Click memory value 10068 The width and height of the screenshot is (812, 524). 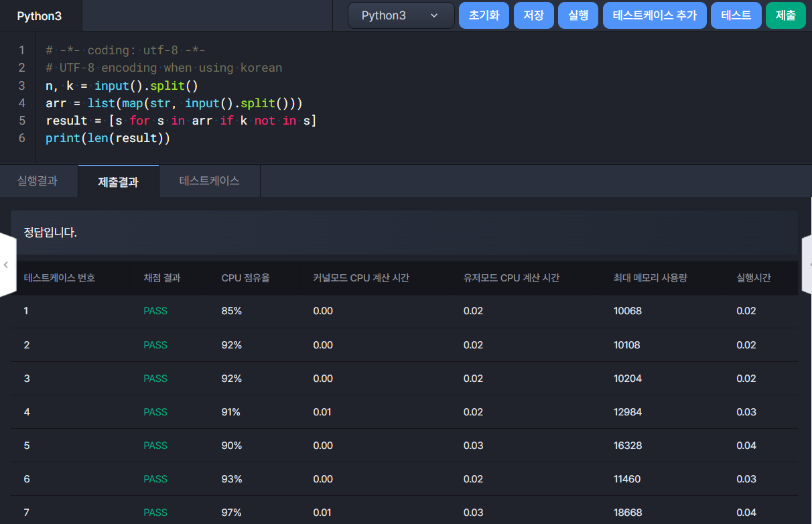[628, 311]
